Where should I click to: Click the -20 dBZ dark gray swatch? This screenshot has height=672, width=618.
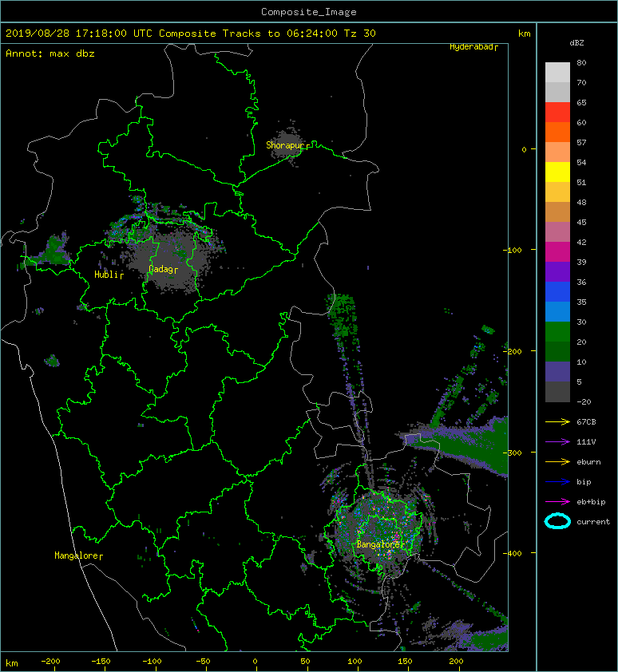[557, 391]
